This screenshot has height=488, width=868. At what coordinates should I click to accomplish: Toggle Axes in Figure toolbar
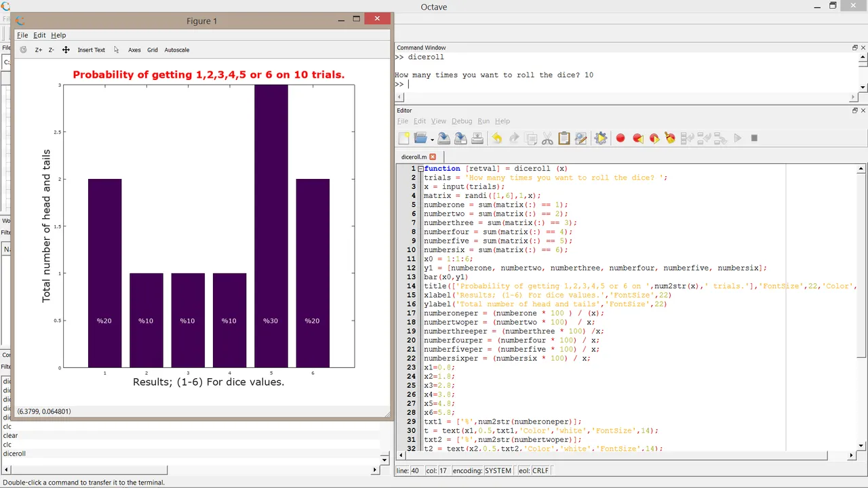(134, 50)
